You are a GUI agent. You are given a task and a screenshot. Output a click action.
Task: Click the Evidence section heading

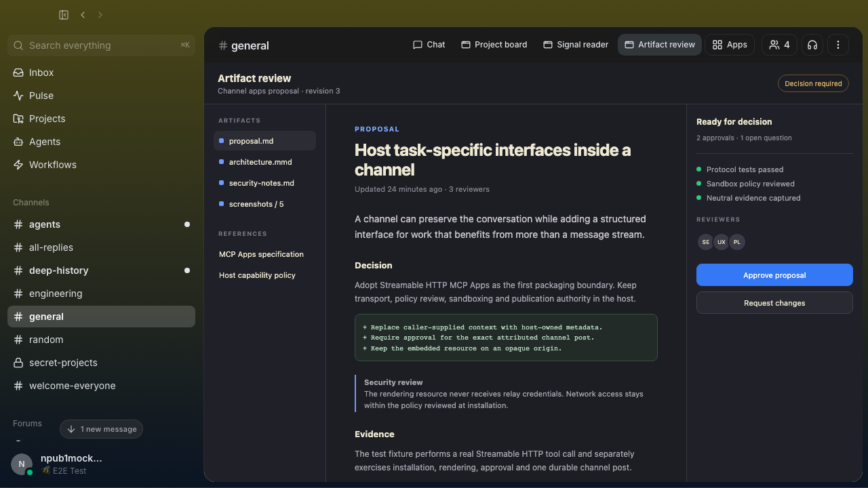(374, 434)
